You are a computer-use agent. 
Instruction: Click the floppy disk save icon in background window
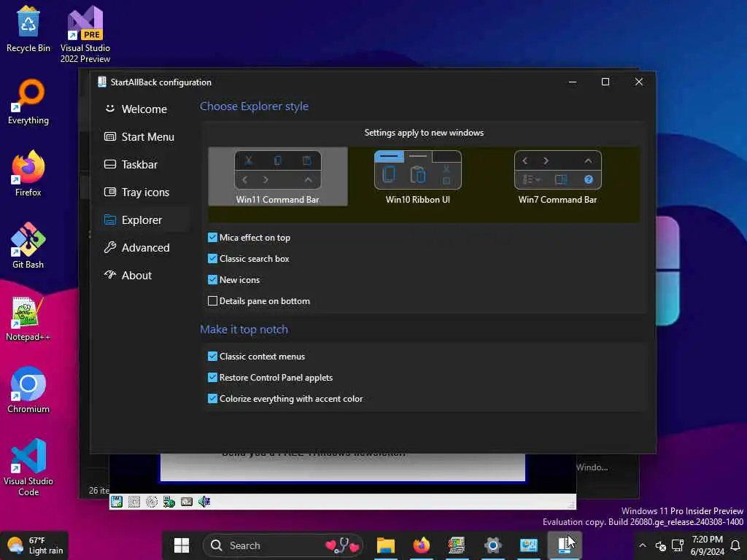click(x=117, y=502)
